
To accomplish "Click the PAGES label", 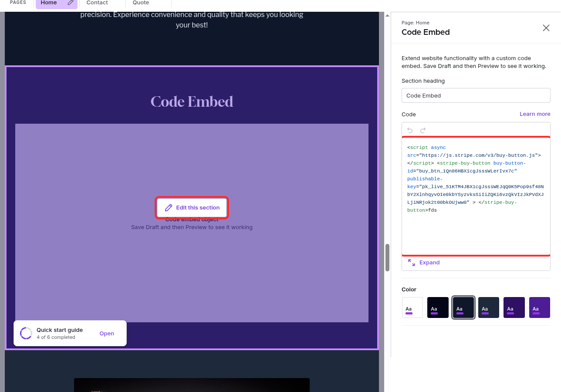I will point(18,3).
